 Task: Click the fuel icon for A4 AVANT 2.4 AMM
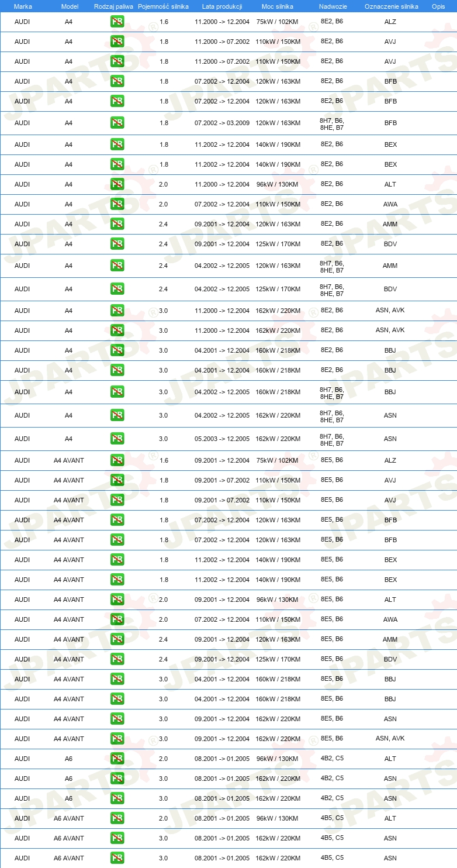[117, 639]
